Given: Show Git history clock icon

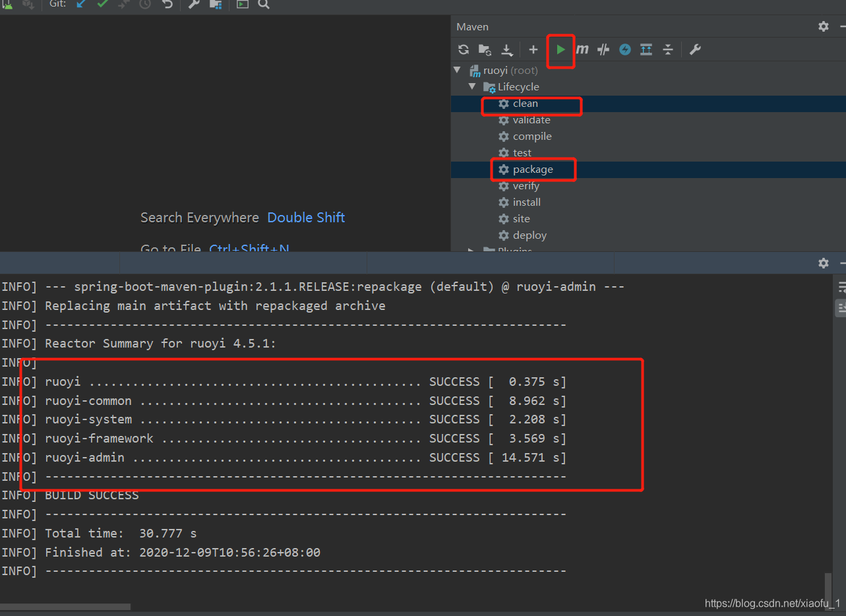Looking at the screenshot, I should click(145, 4).
